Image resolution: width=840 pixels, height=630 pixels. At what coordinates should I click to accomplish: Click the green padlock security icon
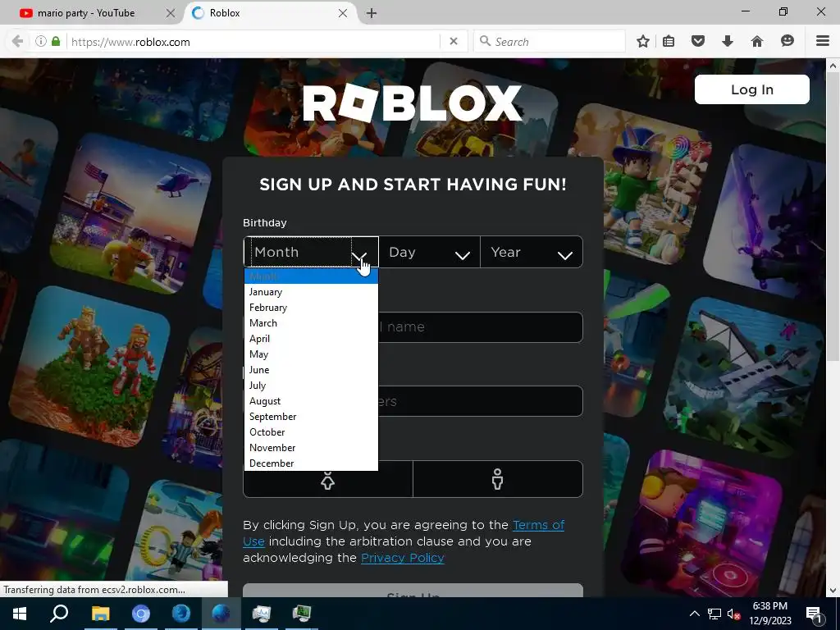pos(56,41)
